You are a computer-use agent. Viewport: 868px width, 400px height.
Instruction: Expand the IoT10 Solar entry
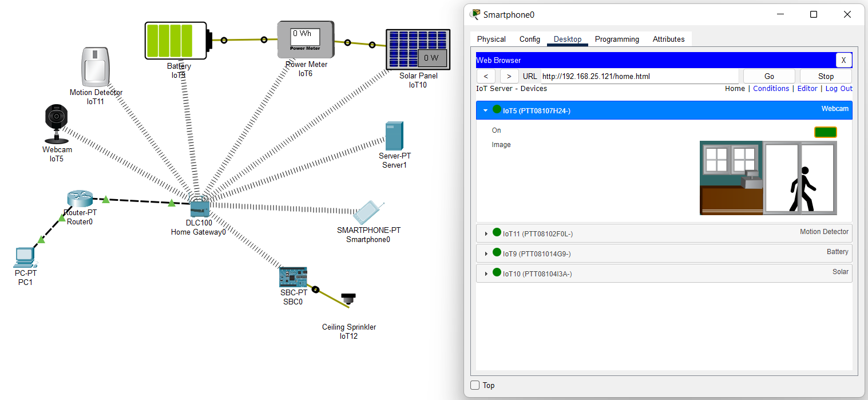pos(486,274)
